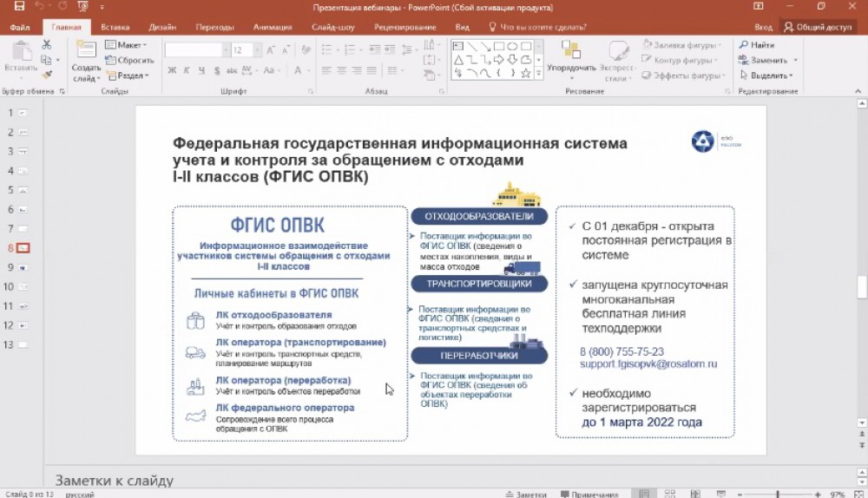The image size is (868, 498).
Task: Click the Что вы хотите сделать search field
Action: (x=537, y=27)
